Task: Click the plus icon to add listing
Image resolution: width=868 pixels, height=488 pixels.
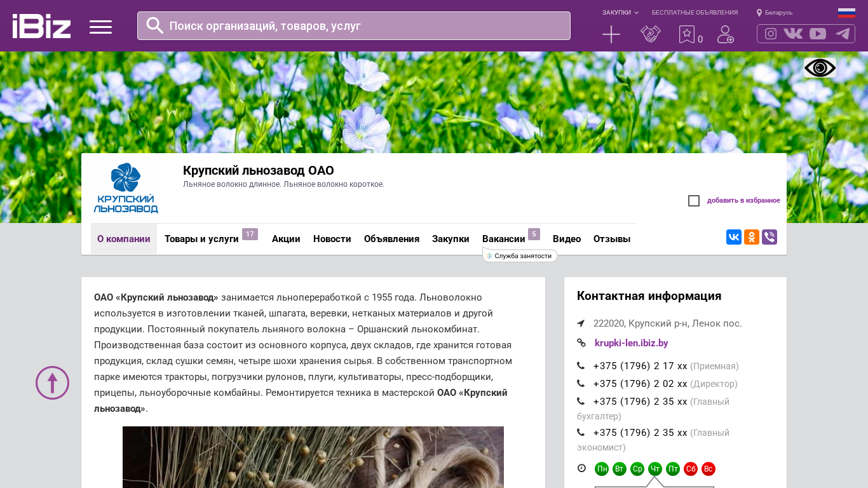Action: pyautogui.click(x=611, y=34)
